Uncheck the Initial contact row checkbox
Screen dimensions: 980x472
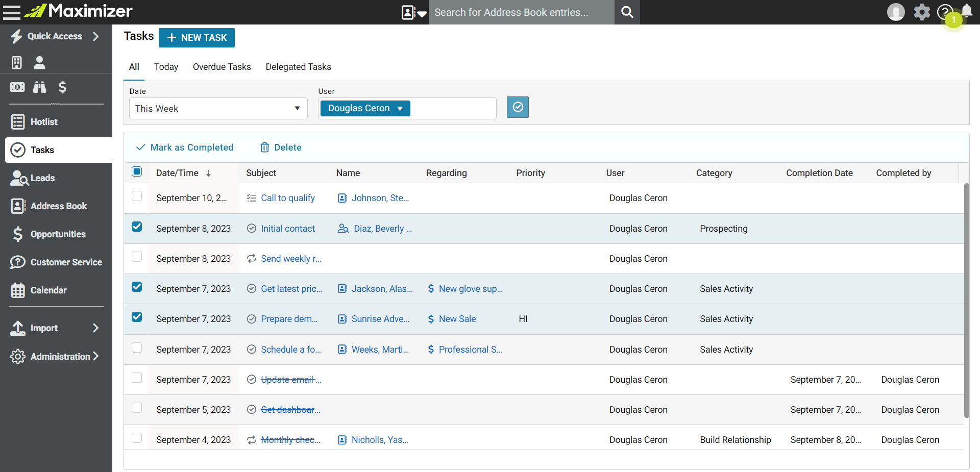(x=137, y=227)
